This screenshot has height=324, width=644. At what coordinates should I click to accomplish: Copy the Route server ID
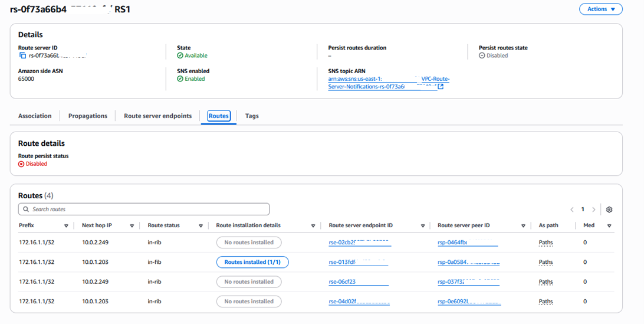pos(22,55)
